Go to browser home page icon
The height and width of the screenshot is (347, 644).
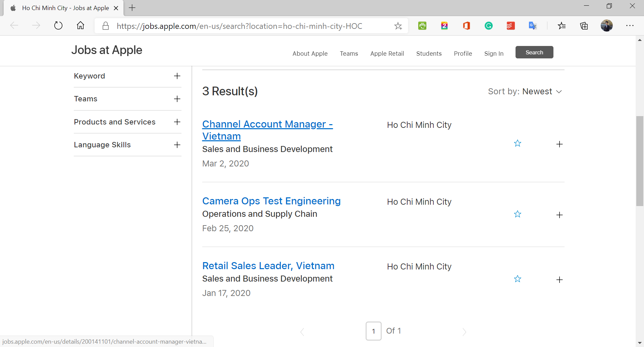click(x=80, y=26)
